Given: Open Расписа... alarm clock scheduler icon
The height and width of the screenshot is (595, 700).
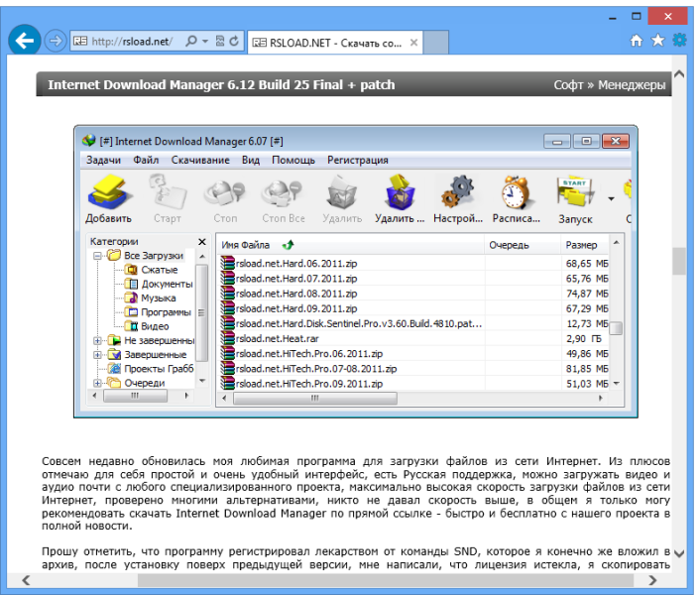Looking at the screenshot, I should click(x=517, y=198).
